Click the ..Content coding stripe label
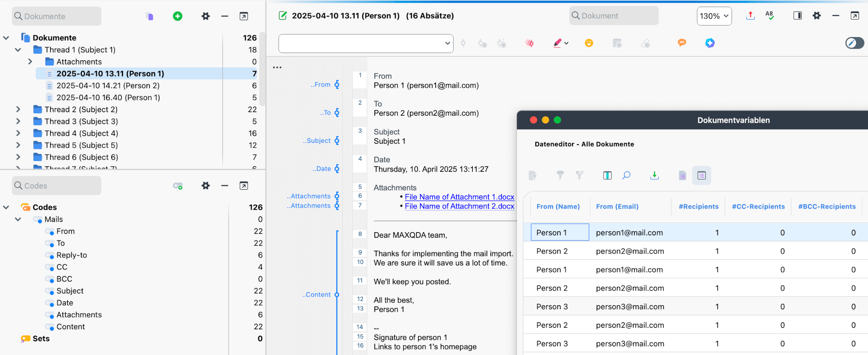 [316, 295]
